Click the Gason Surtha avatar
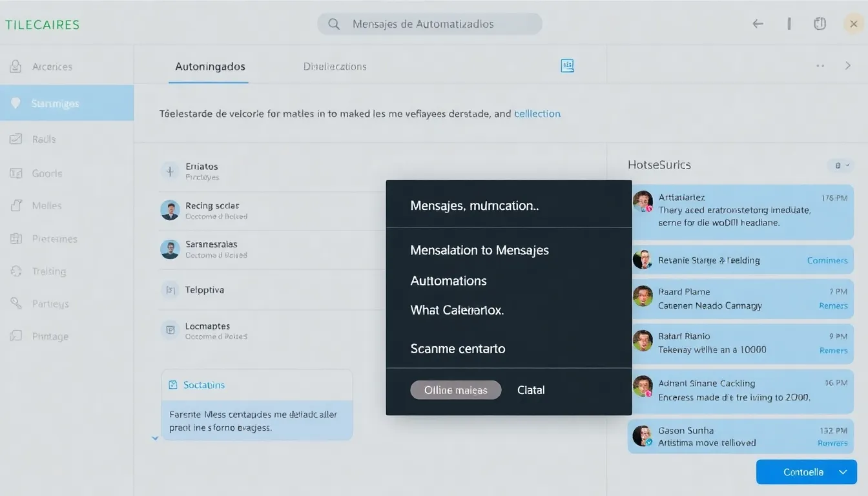 pyautogui.click(x=643, y=436)
